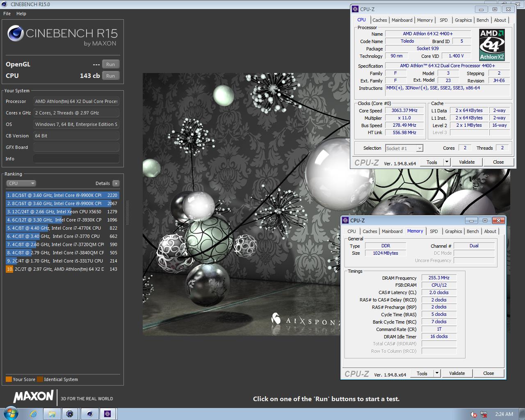Click the network status tray icon
The width and height of the screenshot is (525, 420).
pos(484,414)
